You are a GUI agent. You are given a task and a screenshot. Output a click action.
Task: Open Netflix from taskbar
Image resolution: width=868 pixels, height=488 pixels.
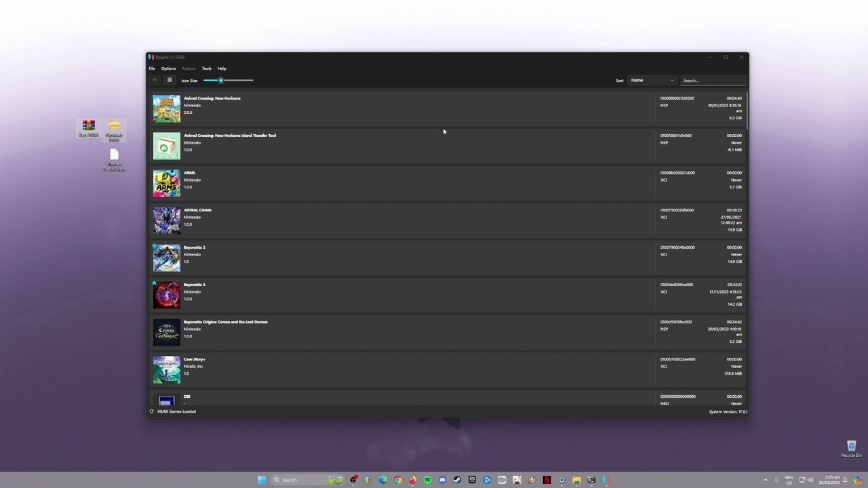pyautogui.click(x=547, y=480)
